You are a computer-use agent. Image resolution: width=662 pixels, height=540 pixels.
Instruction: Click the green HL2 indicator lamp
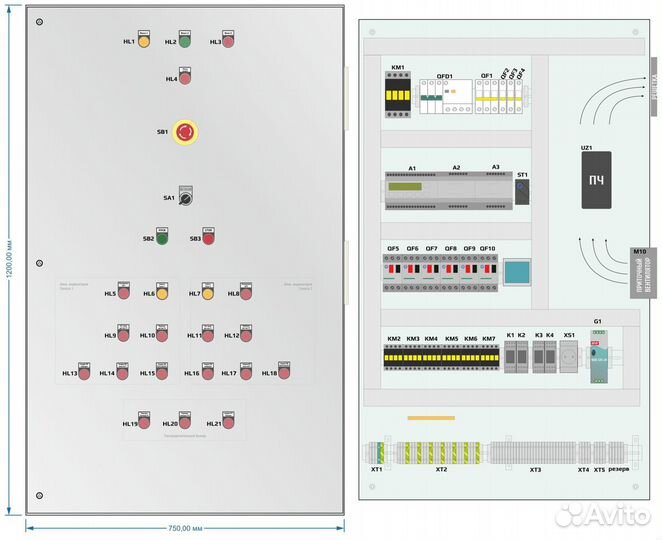[185, 41]
